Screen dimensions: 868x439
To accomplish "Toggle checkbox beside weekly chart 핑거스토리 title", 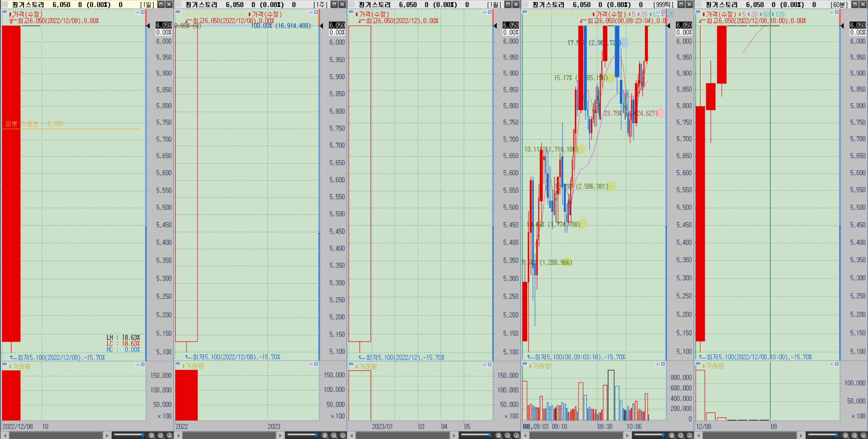I will click(178, 4).
